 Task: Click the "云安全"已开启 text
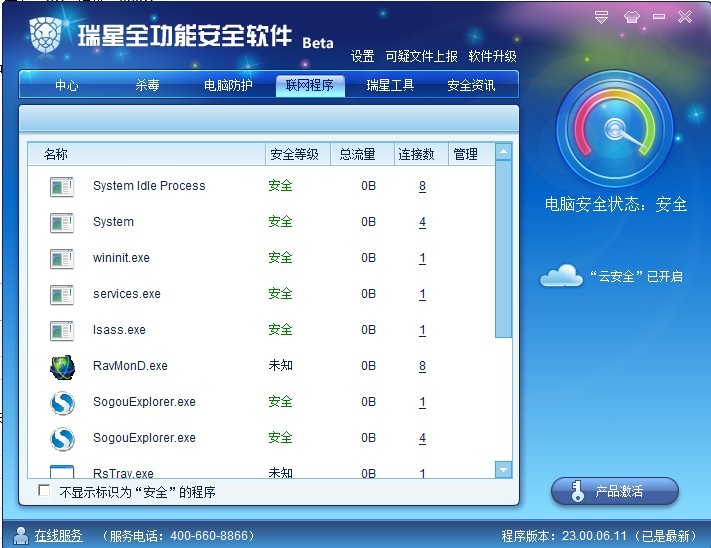[637, 276]
